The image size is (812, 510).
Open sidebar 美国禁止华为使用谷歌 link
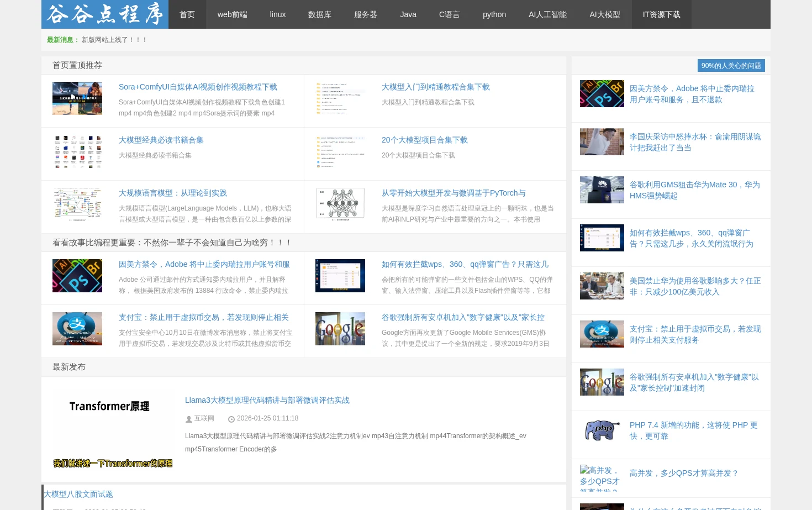pos(695,286)
